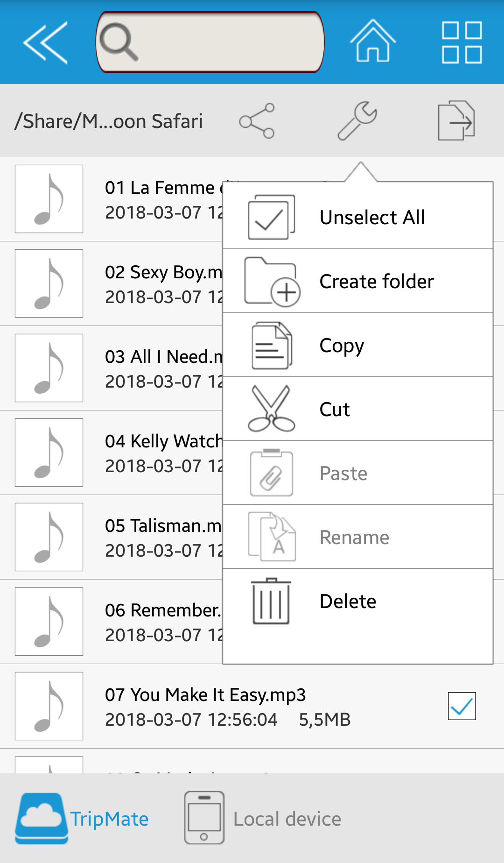
Task: Switch to the TripMate tab
Action: point(83,819)
